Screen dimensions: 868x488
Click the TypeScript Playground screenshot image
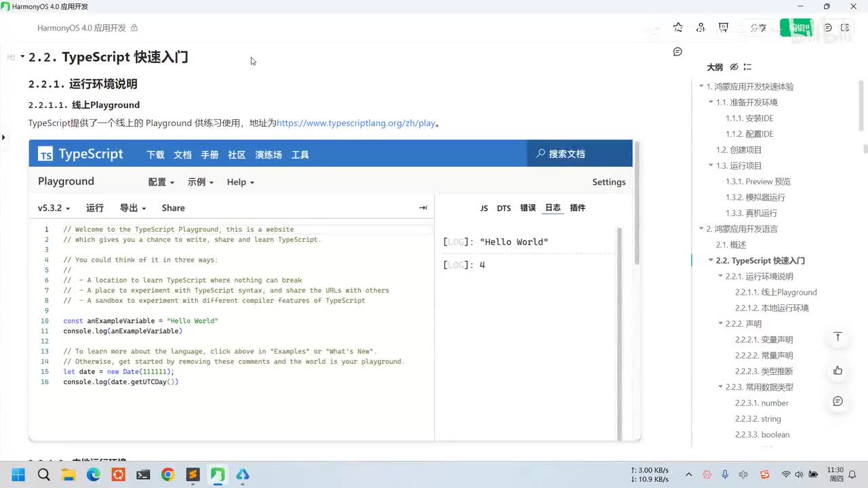(x=334, y=290)
